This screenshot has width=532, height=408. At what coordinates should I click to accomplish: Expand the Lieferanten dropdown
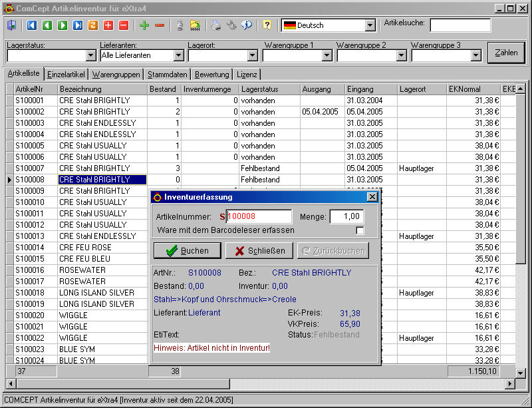click(x=178, y=55)
